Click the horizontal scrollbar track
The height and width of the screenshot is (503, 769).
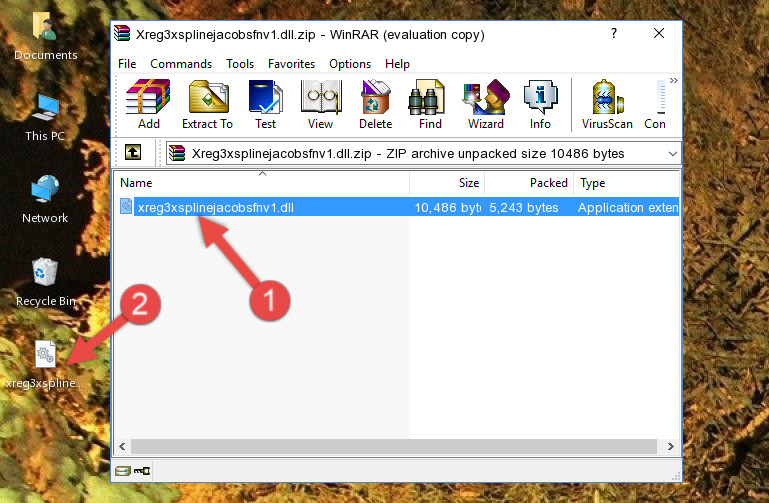point(394,447)
